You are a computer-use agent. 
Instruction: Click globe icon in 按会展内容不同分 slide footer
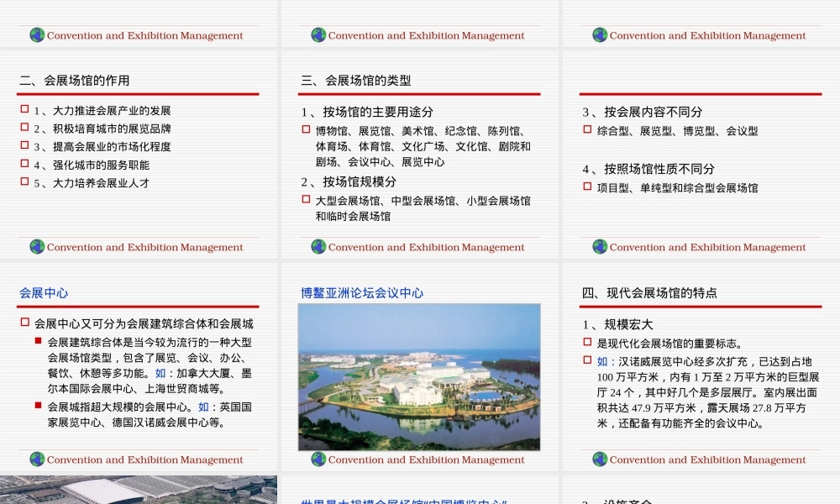[x=600, y=246]
